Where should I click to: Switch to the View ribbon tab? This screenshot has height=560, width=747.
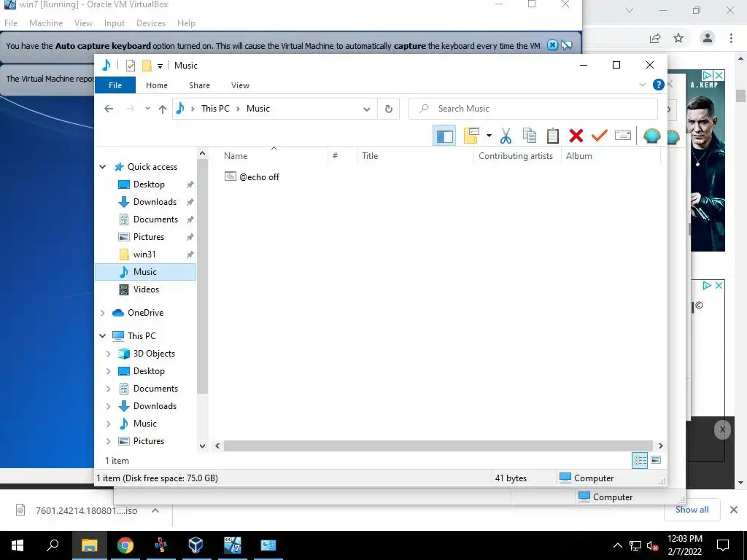click(x=240, y=85)
